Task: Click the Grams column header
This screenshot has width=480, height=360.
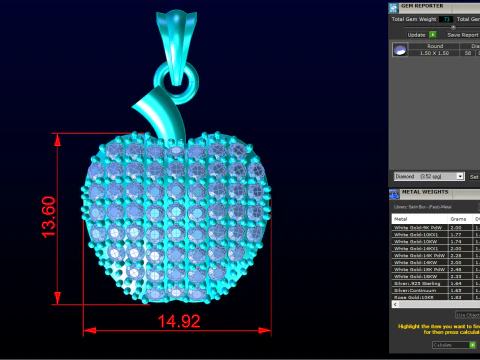Action: [460, 219]
